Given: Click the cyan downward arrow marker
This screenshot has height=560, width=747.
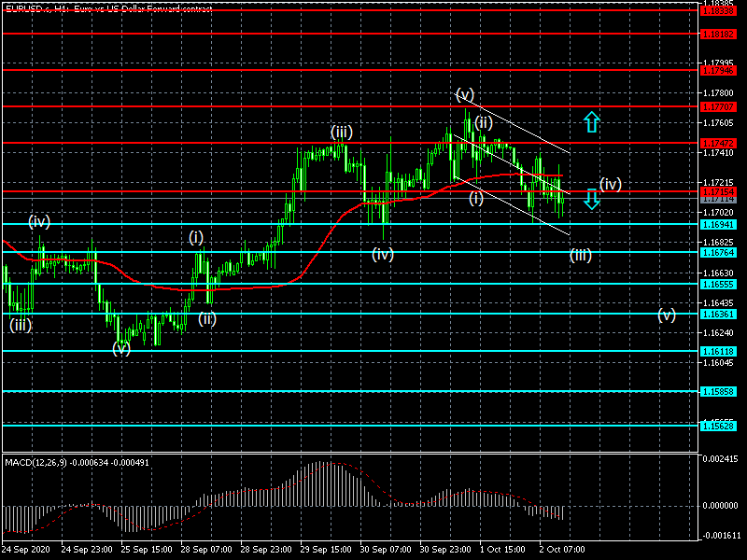Looking at the screenshot, I should [592, 199].
